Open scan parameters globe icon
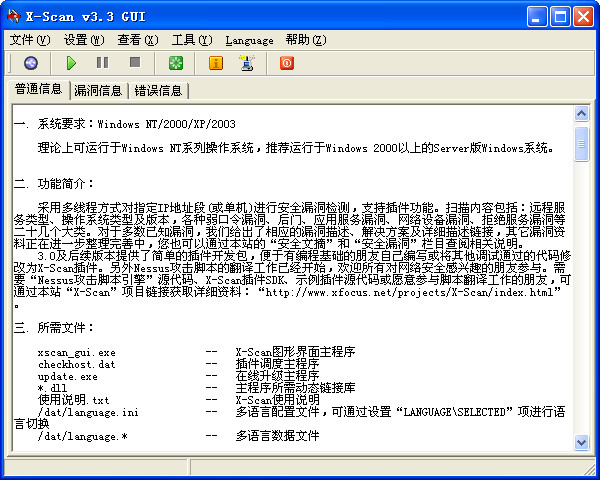The height and width of the screenshot is (480, 600). (31, 63)
